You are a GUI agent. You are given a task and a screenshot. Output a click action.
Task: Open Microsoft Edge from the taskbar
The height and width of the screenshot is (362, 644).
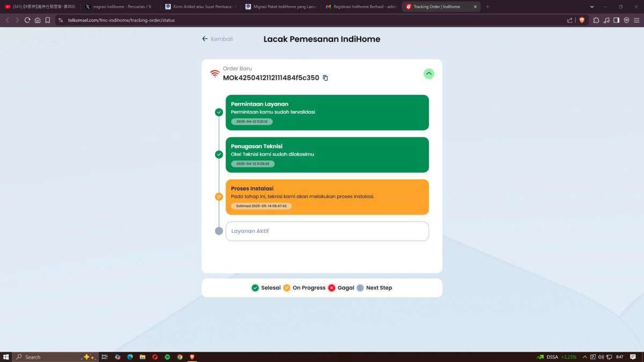click(130, 357)
